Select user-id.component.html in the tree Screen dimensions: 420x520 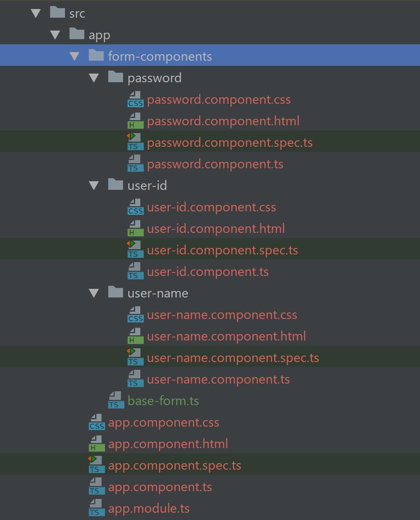pos(215,229)
